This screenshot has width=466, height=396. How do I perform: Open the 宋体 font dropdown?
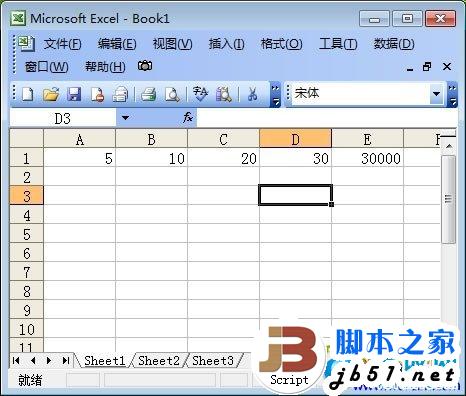tap(436, 94)
